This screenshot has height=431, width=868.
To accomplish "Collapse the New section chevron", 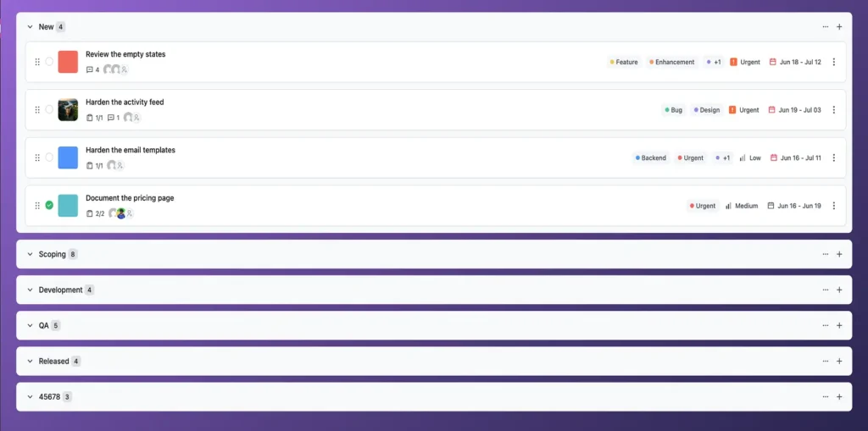I will 30,26.
